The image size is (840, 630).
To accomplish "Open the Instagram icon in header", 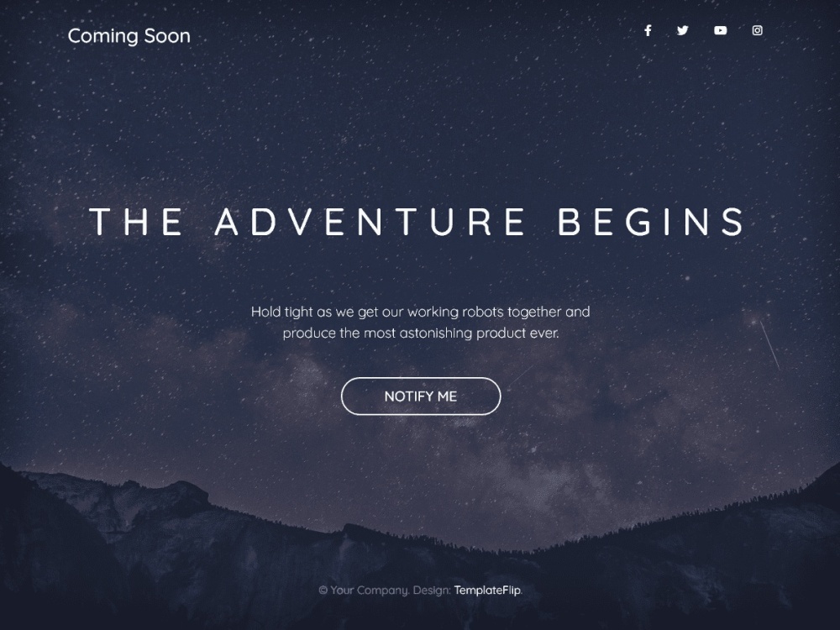I will click(x=758, y=30).
